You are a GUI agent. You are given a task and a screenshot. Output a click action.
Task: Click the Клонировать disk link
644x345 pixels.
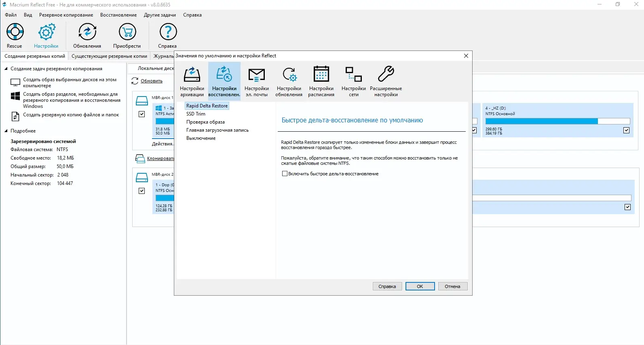160,159
